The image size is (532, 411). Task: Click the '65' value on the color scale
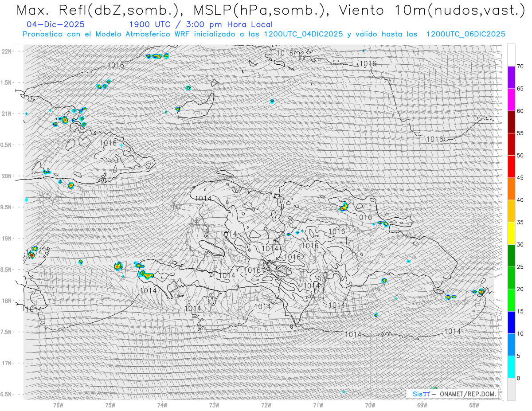point(520,89)
